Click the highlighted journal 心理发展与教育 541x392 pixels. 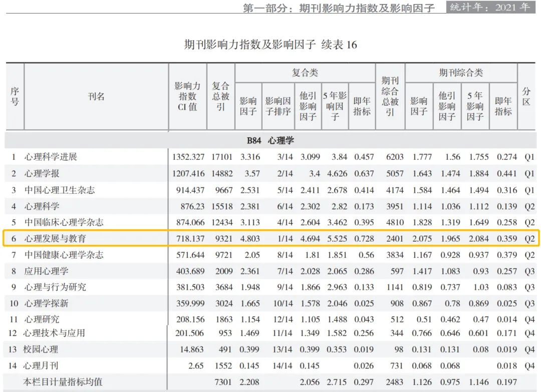point(55,239)
